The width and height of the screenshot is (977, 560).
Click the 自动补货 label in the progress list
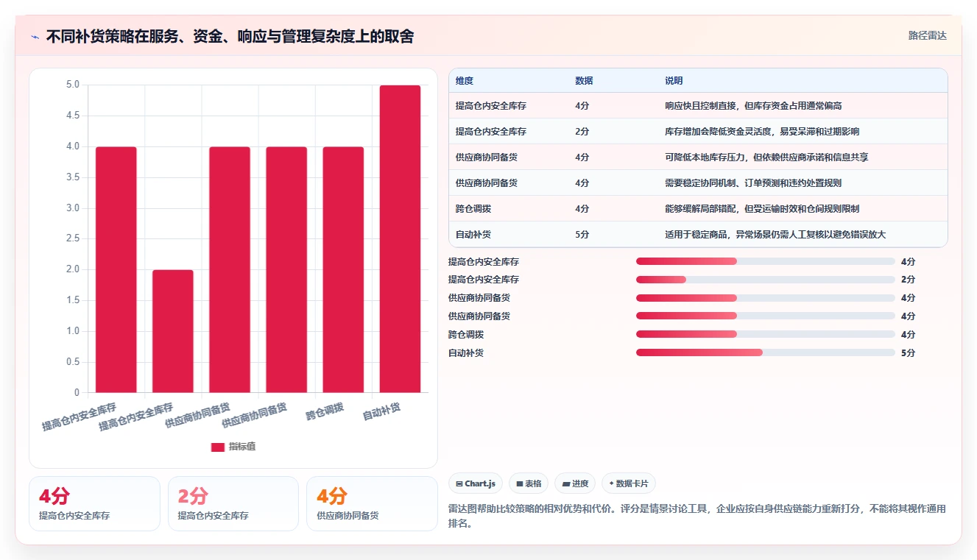pos(466,353)
